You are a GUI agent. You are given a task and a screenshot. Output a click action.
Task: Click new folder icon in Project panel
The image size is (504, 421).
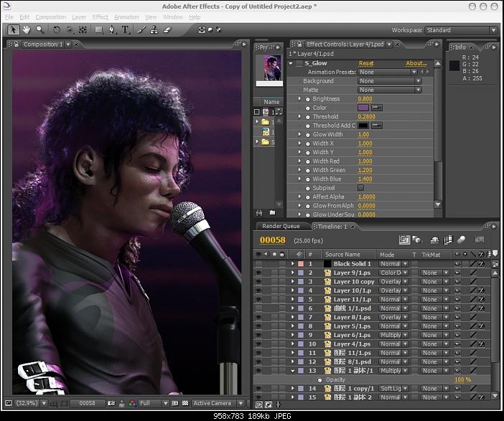(x=273, y=212)
